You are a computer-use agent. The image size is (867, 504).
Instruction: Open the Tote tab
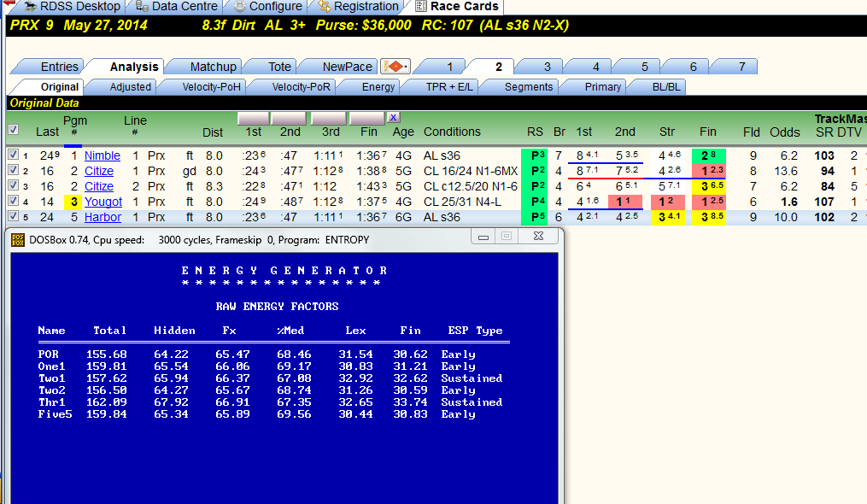(272, 67)
